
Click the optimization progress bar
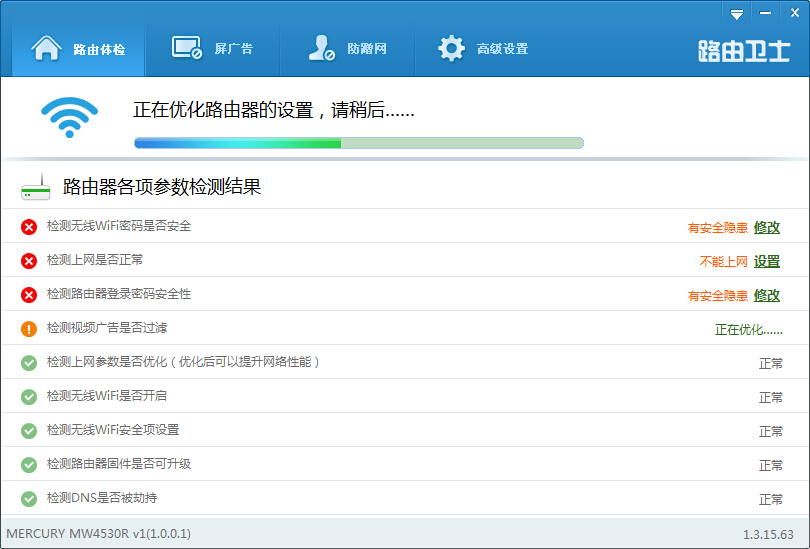click(x=358, y=143)
